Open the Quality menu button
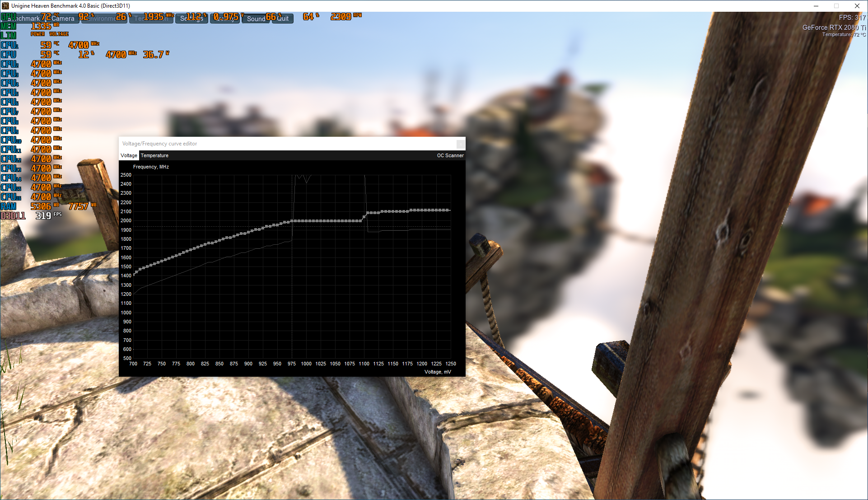The width and height of the screenshot is (868, 500). (x=224, y=19)
